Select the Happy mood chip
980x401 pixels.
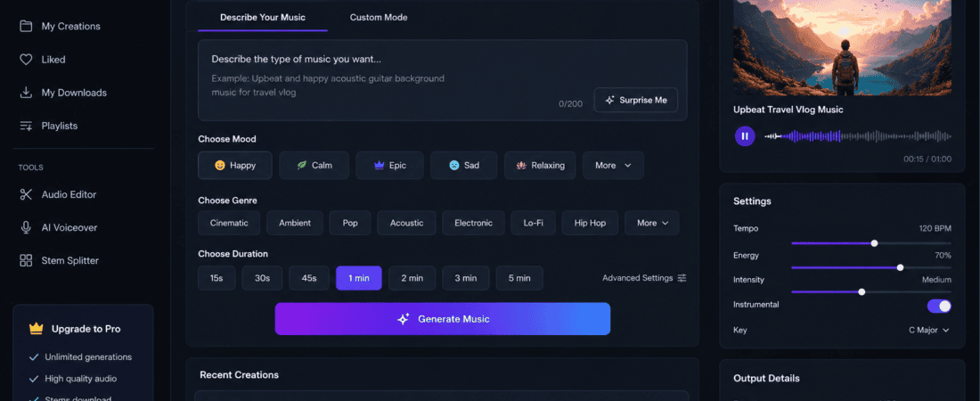(x=235, y=165)
